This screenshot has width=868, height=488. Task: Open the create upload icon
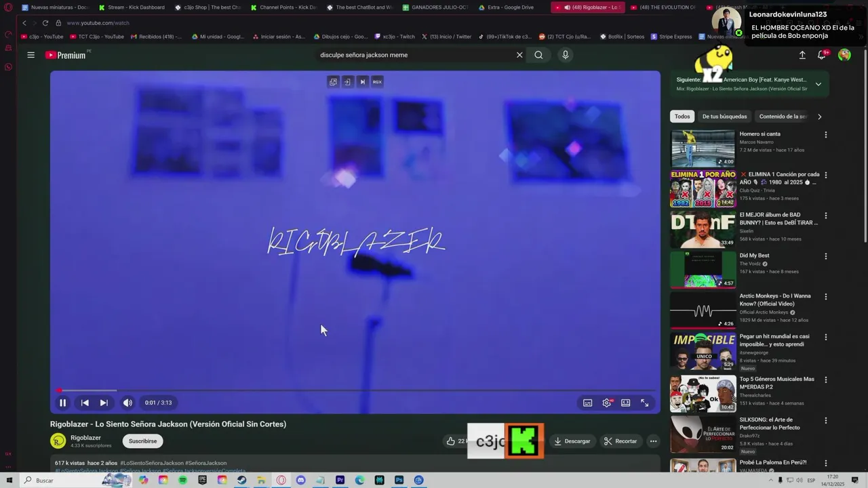click(802, 55)
